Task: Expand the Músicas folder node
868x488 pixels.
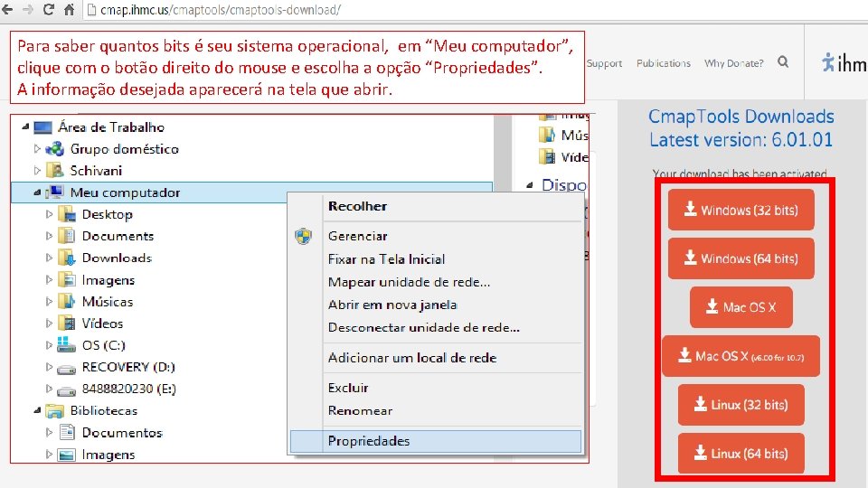Action: [x=49, y=301]
